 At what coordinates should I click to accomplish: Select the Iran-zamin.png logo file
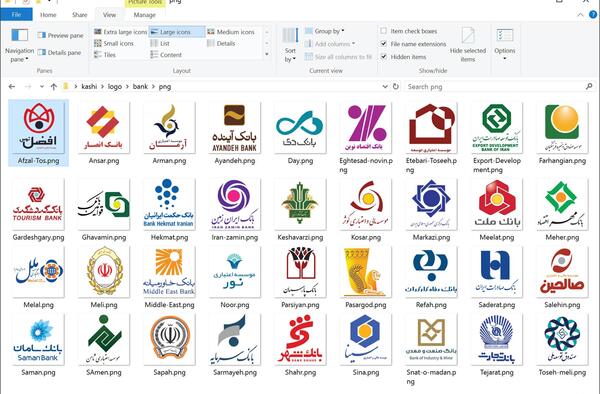(x=235, y=204)
